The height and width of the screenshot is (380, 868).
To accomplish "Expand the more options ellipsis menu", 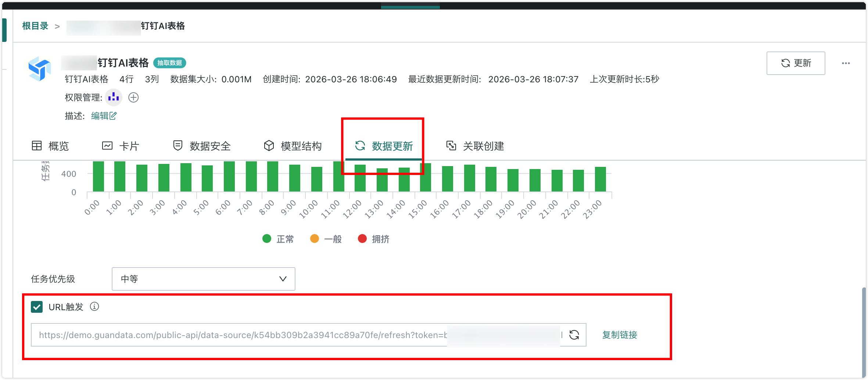I will click(846, 63).
